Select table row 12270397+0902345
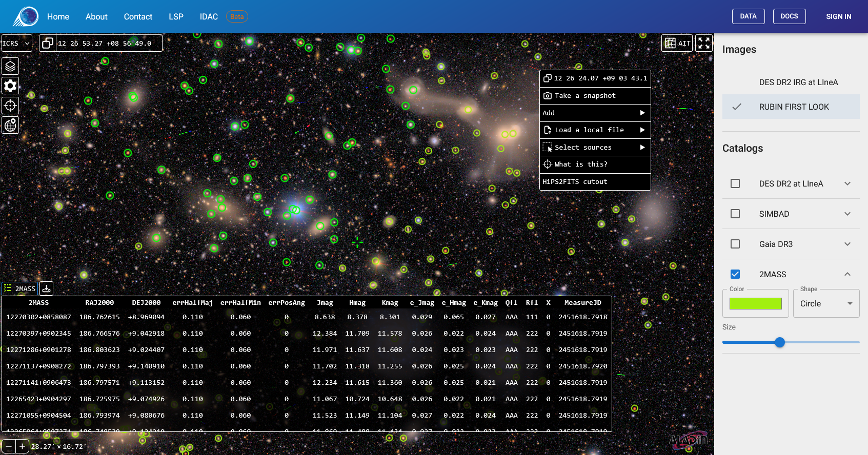The width and height of the screenshot is (868, 455). click(x=307, y=334)
